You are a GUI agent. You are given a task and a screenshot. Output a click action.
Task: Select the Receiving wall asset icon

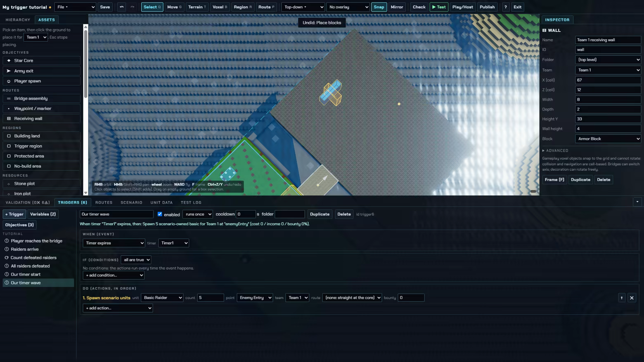9,119
